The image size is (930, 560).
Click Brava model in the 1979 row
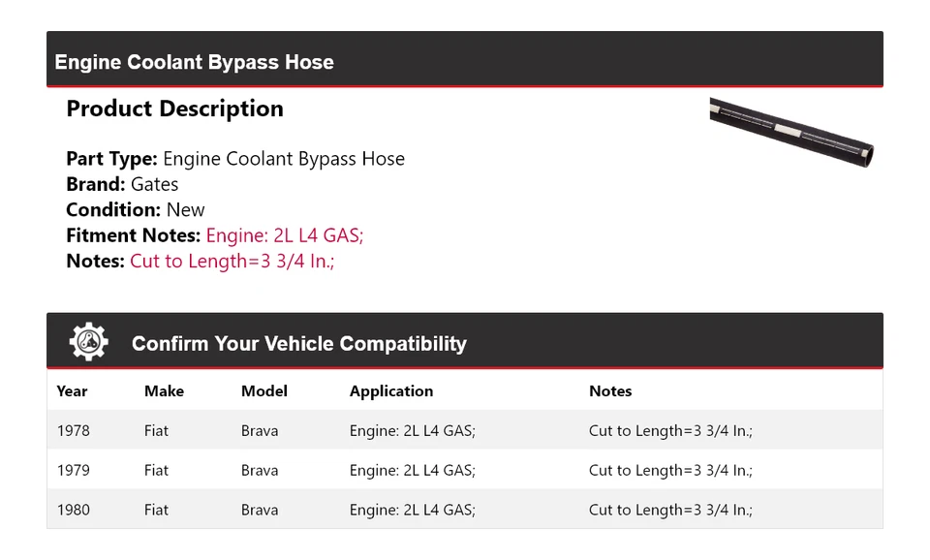click(x=260, y=471)
